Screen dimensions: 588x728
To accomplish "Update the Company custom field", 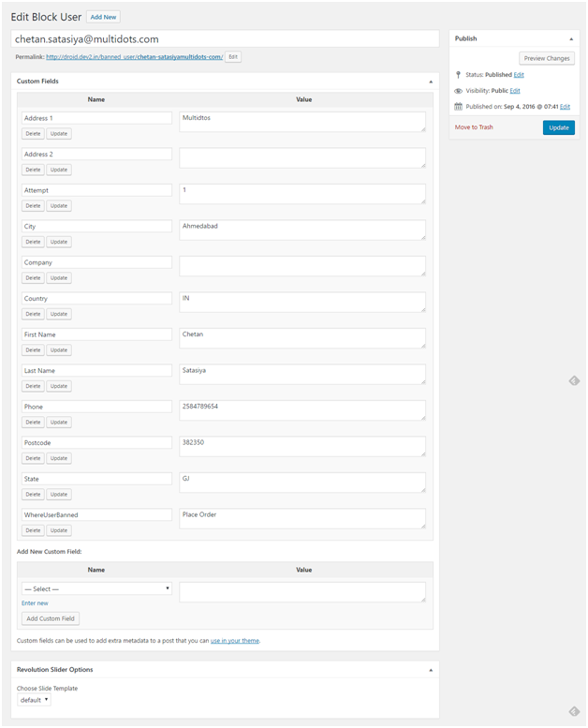I will [59, 278].
